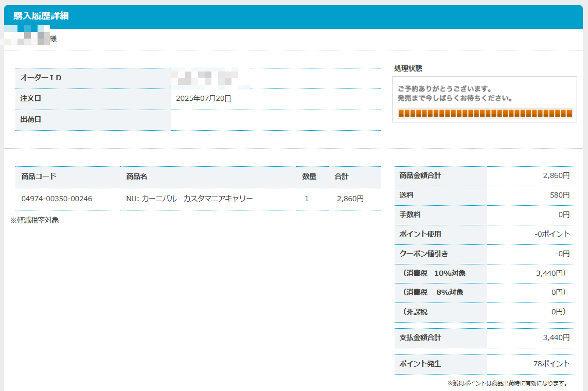Click the 商品コード column header
The width and height of the screenshot is (588, 391).
click(x=39, y=176)
